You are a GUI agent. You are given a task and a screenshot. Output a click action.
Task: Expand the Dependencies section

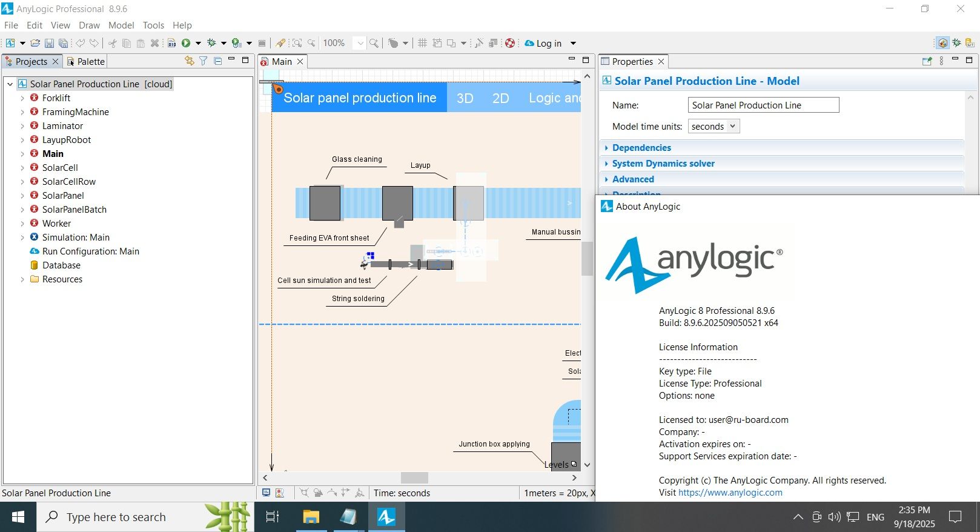[641, 148]
